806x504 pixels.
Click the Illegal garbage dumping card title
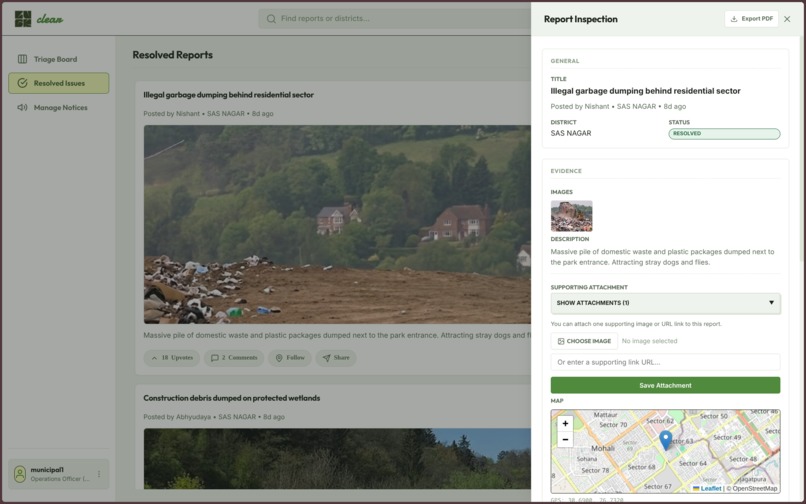pos(228,95)
